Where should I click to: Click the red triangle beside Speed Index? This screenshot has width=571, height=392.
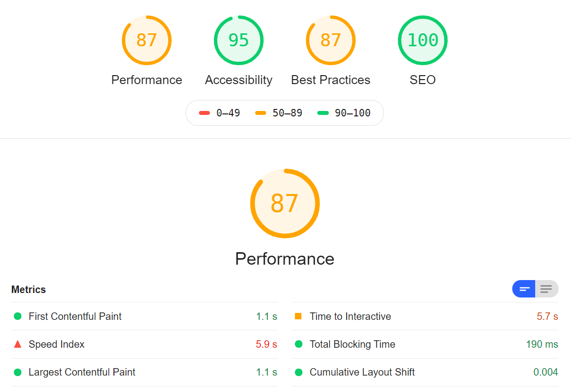pos(18,344)
